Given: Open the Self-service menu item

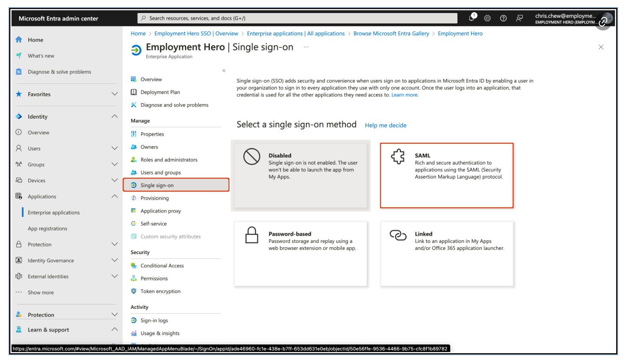Looking at the screenshot, I should pos(154,224).
